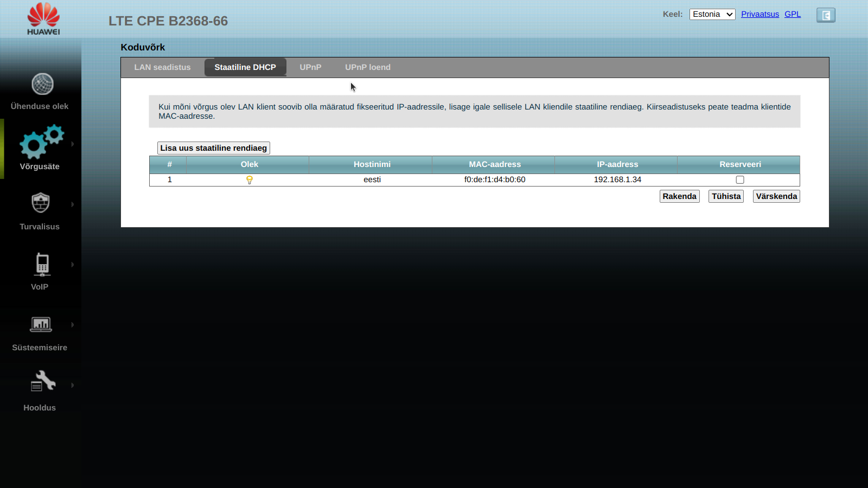This screenshot has width=868, height=488.
Task: Click the Rakenda button
Action: pos(680,196)
